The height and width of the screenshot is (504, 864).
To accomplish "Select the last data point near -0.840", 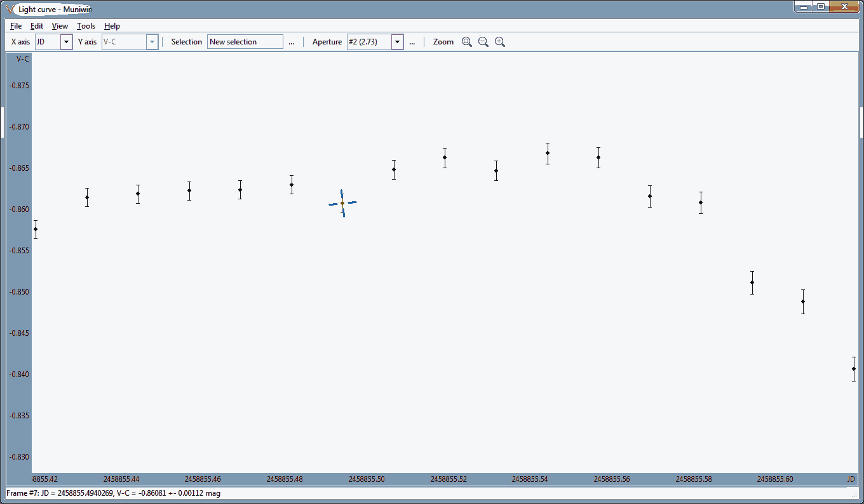I will click(854, 369).
